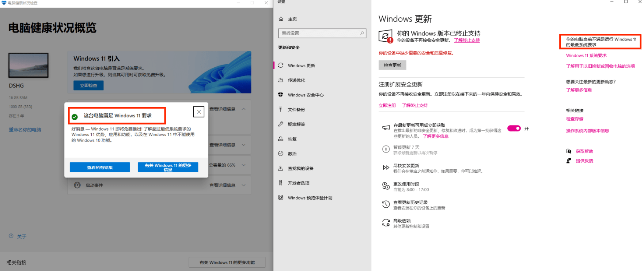Close the Windows 11 requirements dialog with X
The height and width of the screenshot is (271, 644).
[199, 112]
